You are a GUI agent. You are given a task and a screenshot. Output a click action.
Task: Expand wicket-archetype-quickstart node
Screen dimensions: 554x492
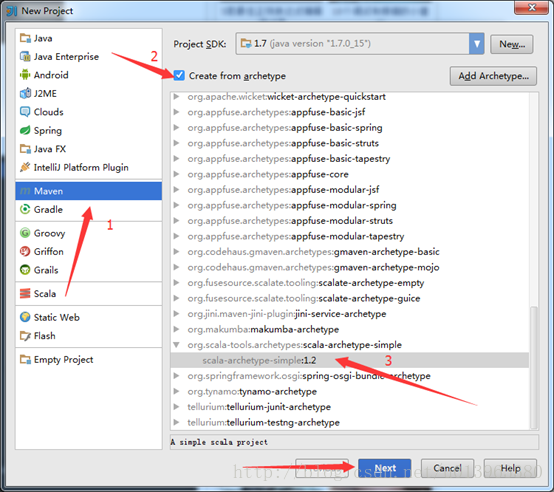(x=176, y=96)
